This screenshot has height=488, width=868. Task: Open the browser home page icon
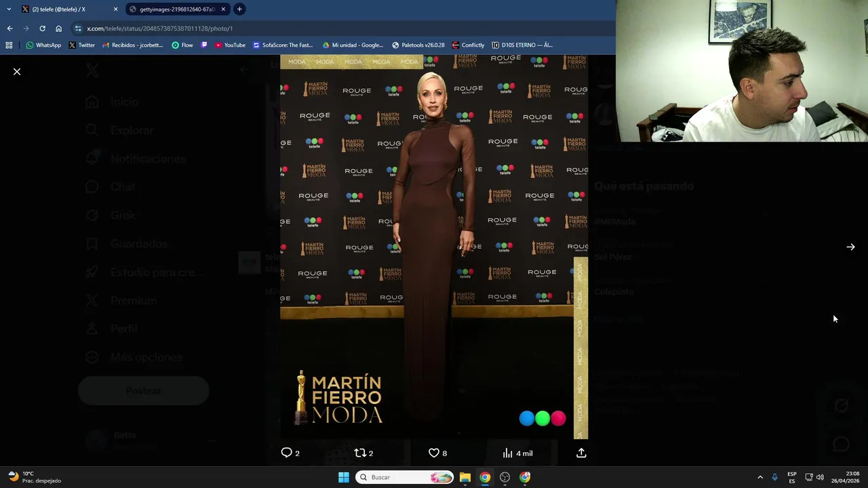[58, 28]
